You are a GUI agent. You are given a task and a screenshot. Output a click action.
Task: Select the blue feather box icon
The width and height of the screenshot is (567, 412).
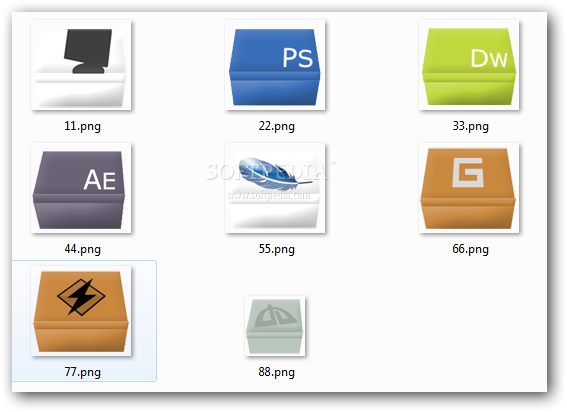point(275,188)
